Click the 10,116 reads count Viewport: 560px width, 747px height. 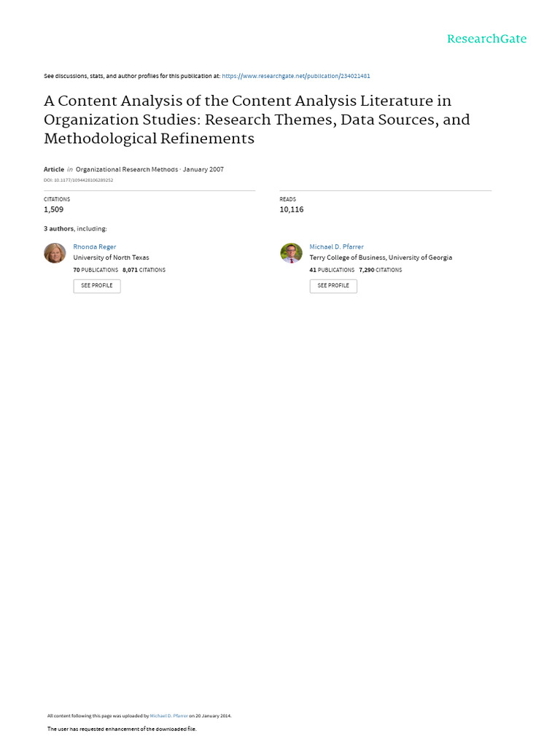pyautogui.click(x=292, y=209)
